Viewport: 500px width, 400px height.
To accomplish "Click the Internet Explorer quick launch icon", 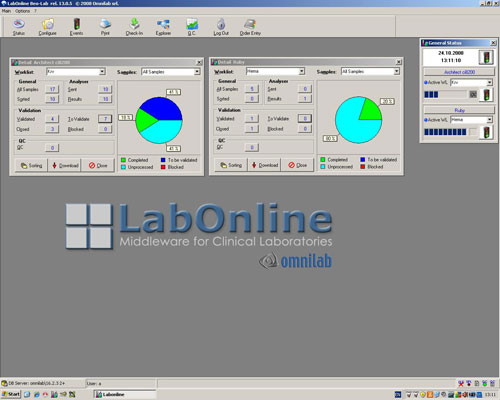I will pyautogui.click(x=36, y=394).
